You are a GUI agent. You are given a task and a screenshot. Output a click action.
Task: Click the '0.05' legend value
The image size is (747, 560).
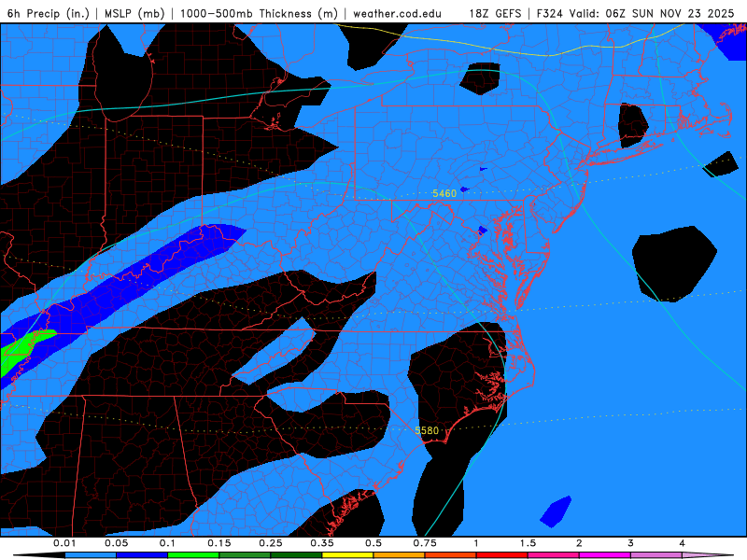(116, 543)
